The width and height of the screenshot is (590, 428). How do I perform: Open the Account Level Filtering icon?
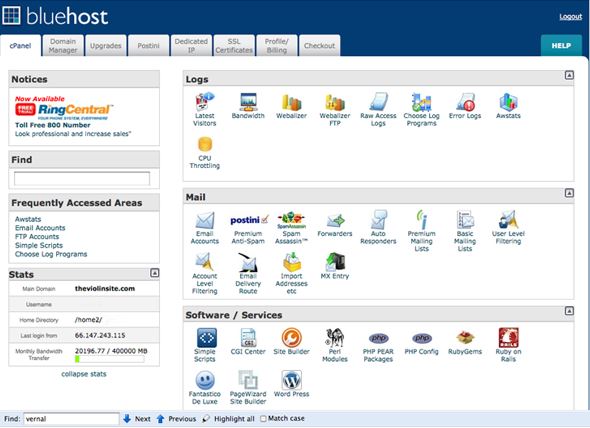[205, 262]
